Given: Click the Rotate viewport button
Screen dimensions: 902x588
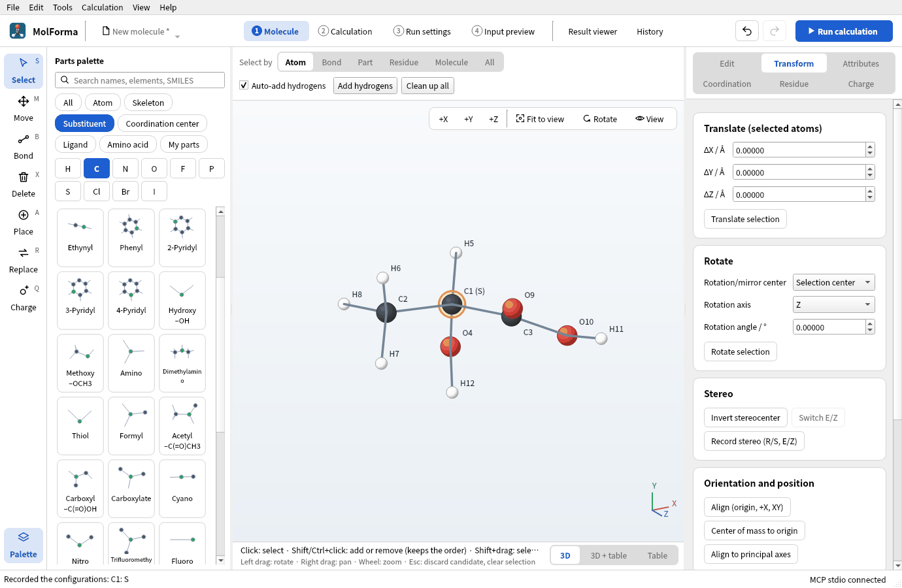Looking at the screenshot, I should click(600, 119).
